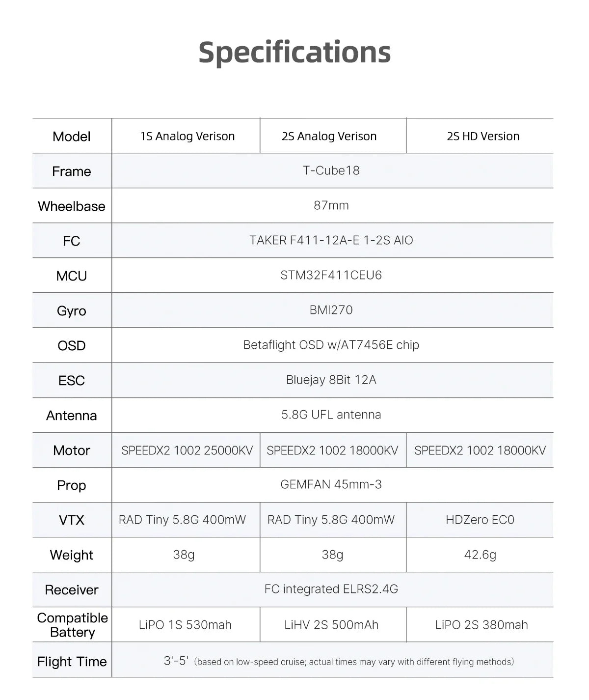Click the HDZero EC0 VTX cell
Viewport: 589px width, 700px height.
(480, 520)
